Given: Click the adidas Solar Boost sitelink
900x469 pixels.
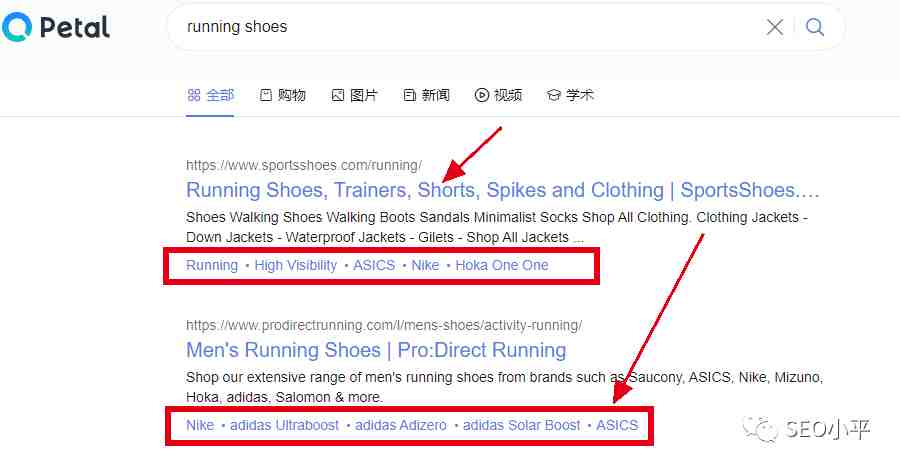Looking at the screenshot, I should [x=522, y=425].
